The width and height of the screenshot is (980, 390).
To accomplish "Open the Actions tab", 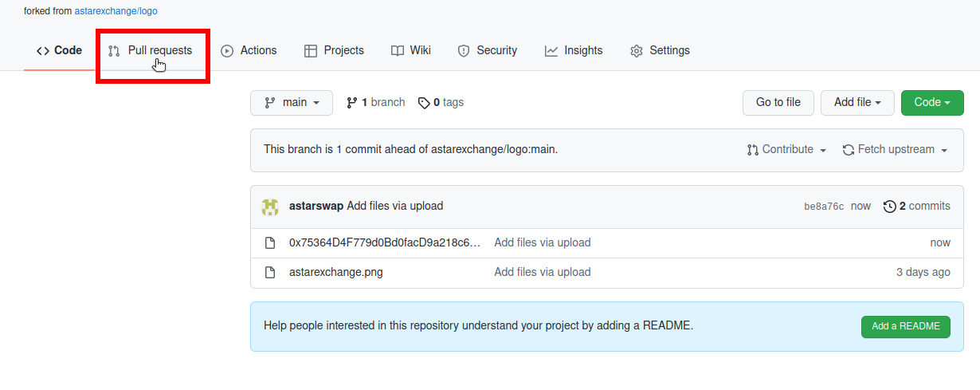I will (249, 50).
